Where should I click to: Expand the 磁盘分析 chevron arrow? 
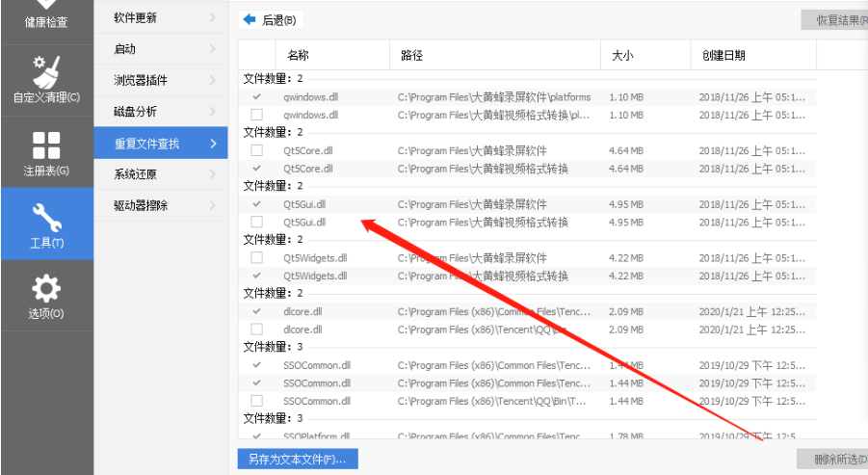coord(212,112)
